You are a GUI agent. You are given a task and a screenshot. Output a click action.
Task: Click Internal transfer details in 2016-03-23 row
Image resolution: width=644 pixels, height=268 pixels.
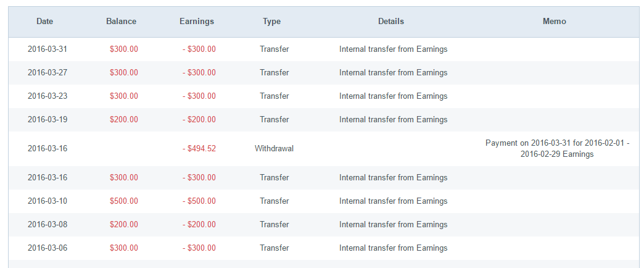click(x=393, y=96)
